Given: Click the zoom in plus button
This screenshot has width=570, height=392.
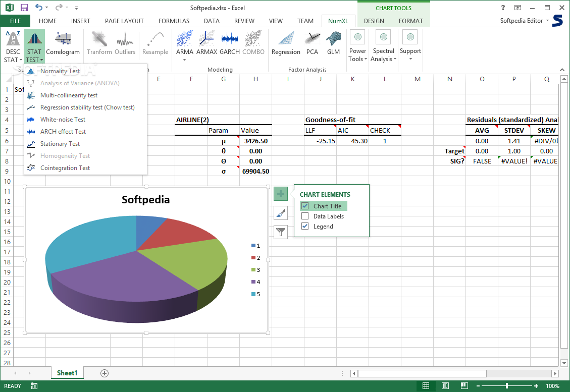Looking at the screenshot, I should click(x=536, y=386).
